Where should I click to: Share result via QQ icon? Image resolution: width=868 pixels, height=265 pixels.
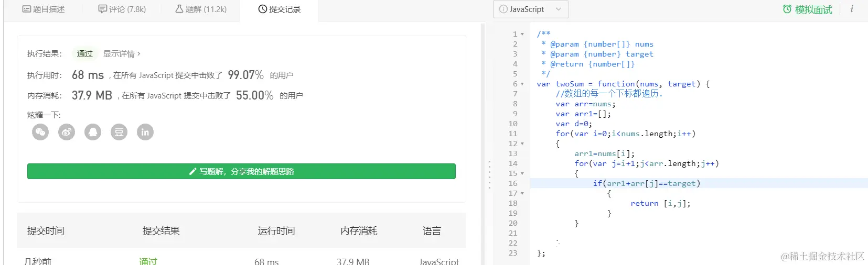93,132
